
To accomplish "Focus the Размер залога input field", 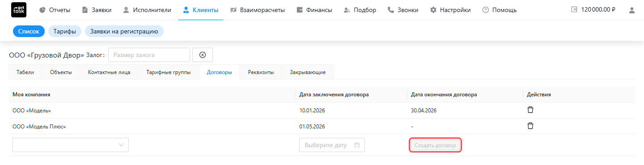I will click(149, 55).
